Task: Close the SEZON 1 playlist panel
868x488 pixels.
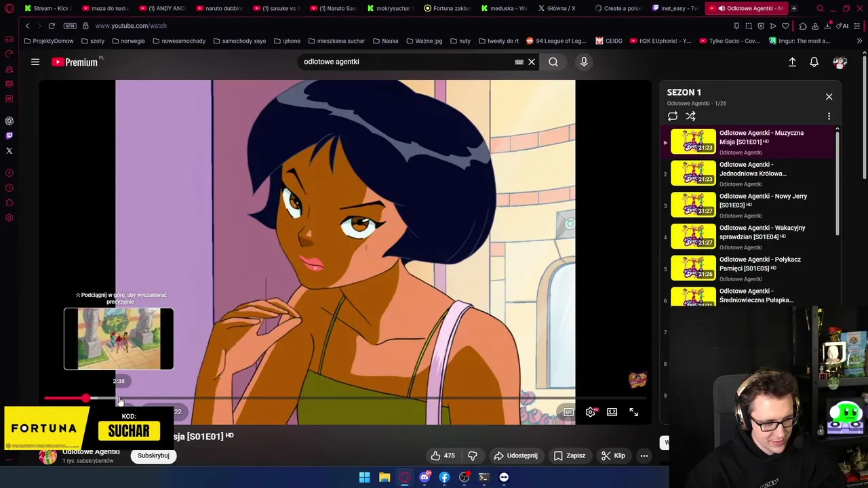Action: pos(829,96)
